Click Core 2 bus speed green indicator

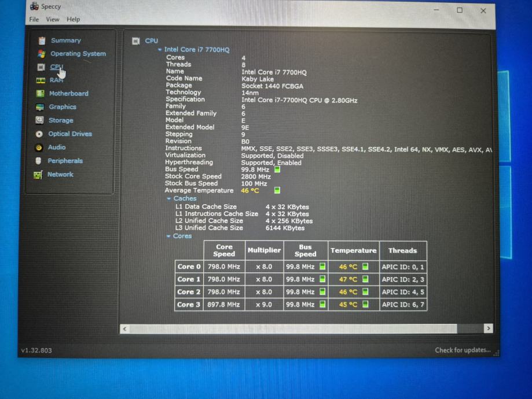pos(322,291)
